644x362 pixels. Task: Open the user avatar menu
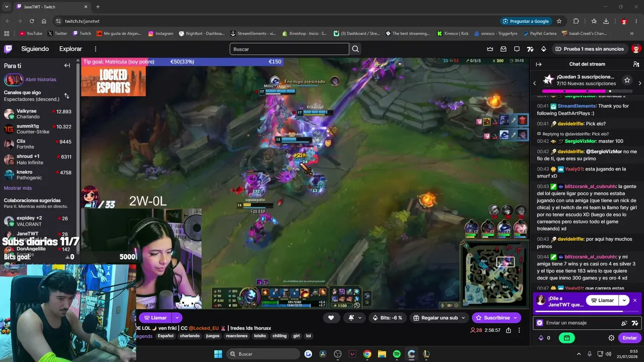[636, 49]
